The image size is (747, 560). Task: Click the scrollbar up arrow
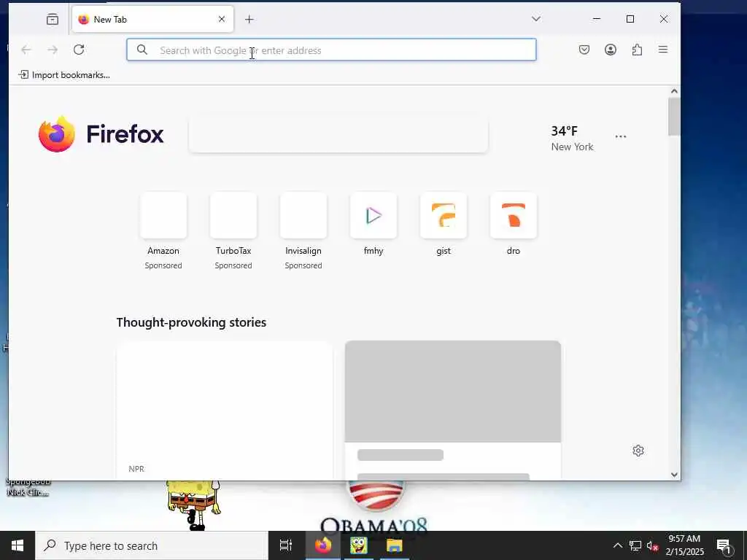click(x=674, y=91)
